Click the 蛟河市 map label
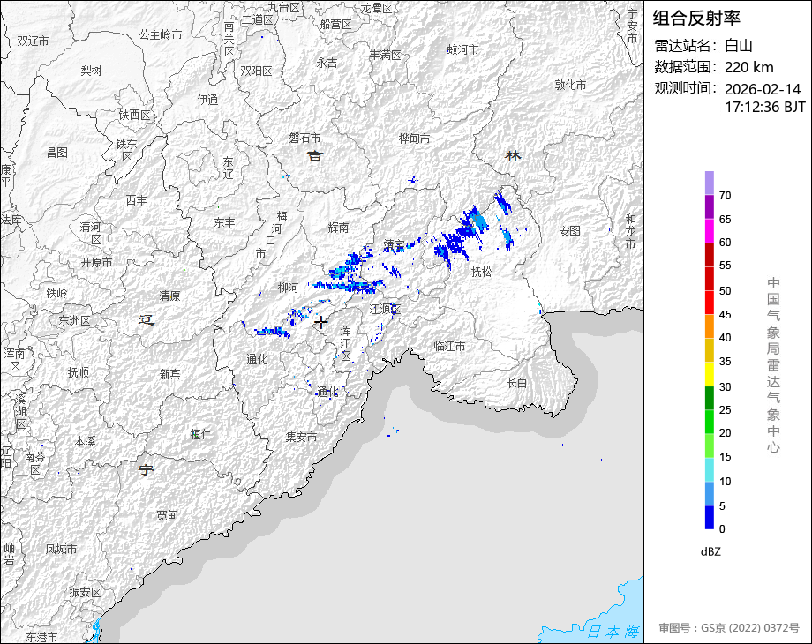Viewport: 812px width, 644px height. pyautogui.click(x=462, y=49)
